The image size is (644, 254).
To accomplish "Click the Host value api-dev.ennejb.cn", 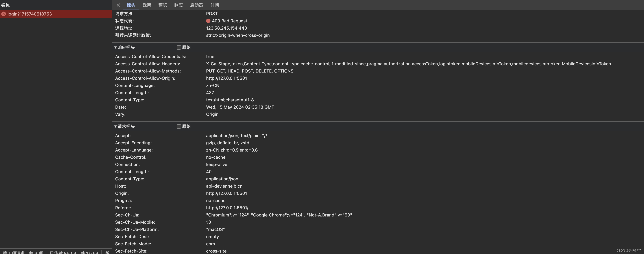I will point(224,186).
